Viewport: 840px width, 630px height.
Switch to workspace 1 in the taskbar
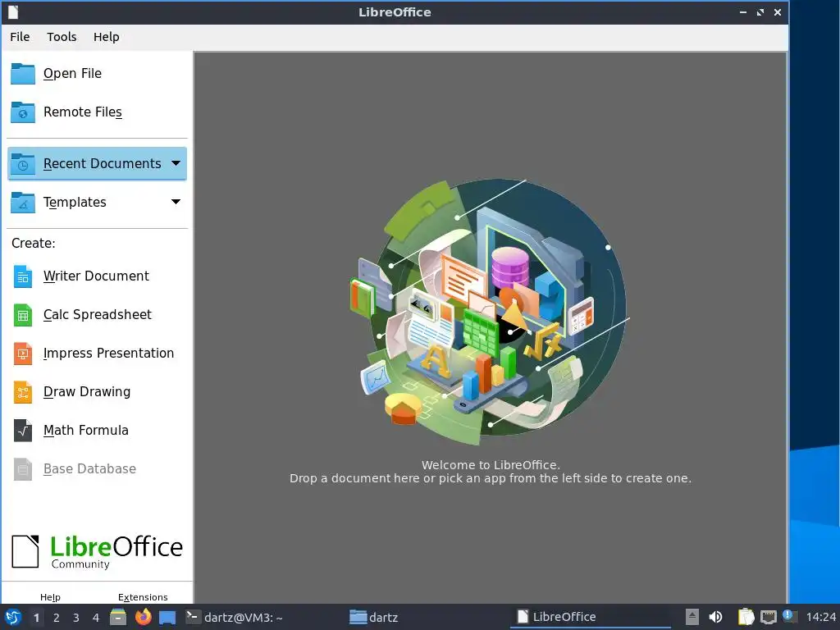tap(36, 618)
